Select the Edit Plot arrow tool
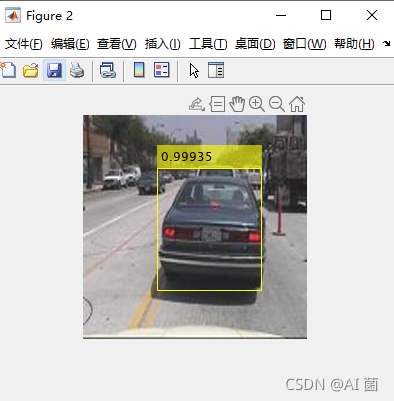394x401 pixels. [194, 70]
